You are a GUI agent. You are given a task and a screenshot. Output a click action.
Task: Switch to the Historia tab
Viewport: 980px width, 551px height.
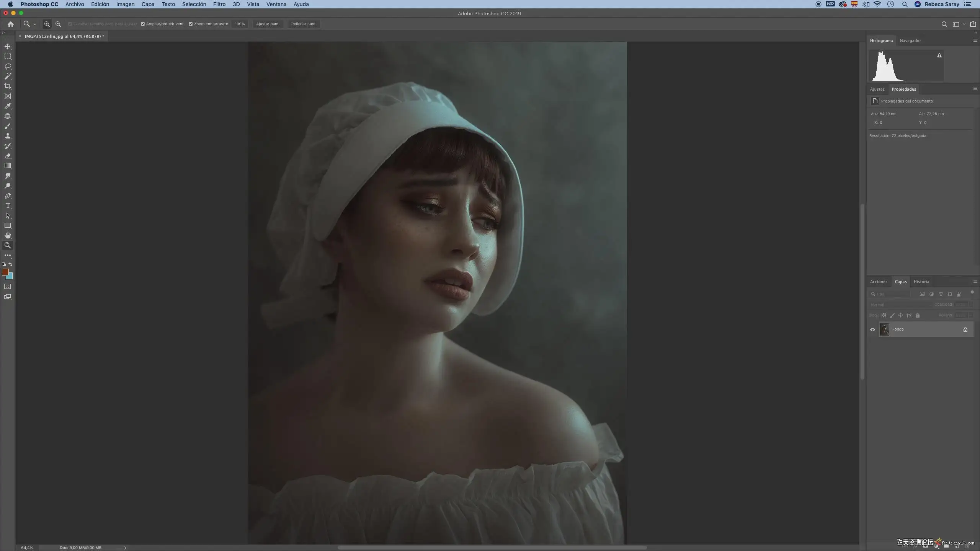(921, 282)
